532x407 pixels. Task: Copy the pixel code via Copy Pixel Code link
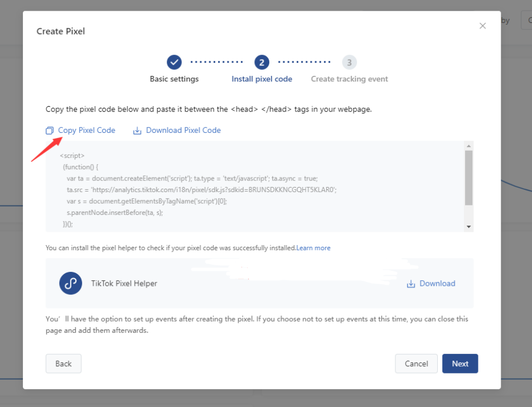[x=86, y=130]
